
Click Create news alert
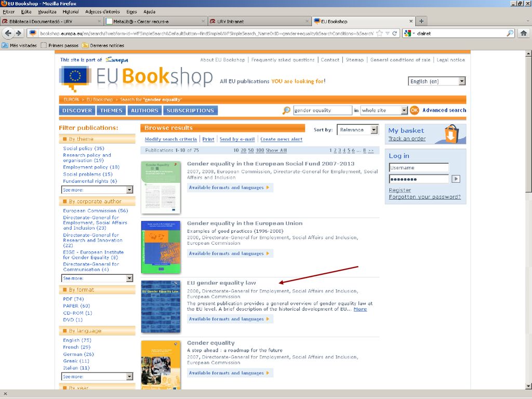[281, 139]
